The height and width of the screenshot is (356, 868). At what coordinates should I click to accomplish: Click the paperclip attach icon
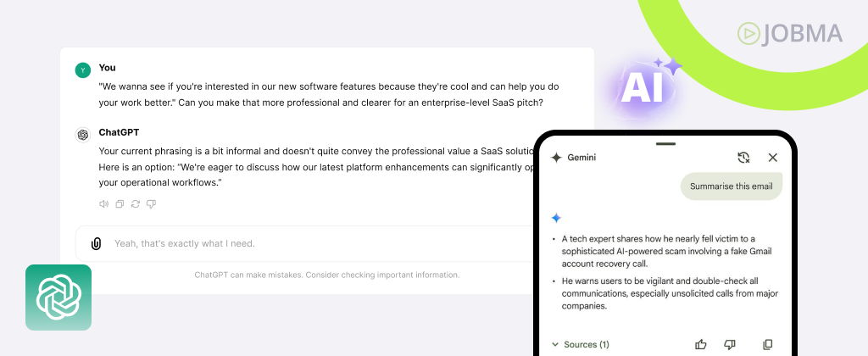97,243
